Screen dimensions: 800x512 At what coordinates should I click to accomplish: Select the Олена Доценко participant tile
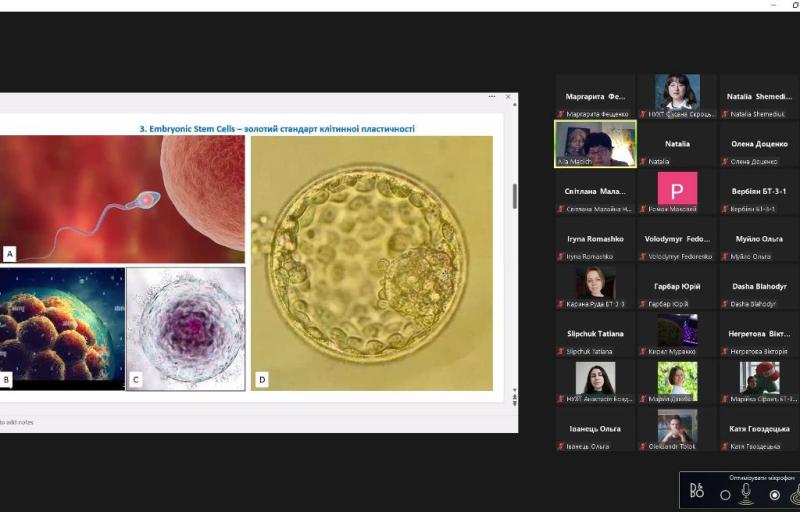pos(759,144)
